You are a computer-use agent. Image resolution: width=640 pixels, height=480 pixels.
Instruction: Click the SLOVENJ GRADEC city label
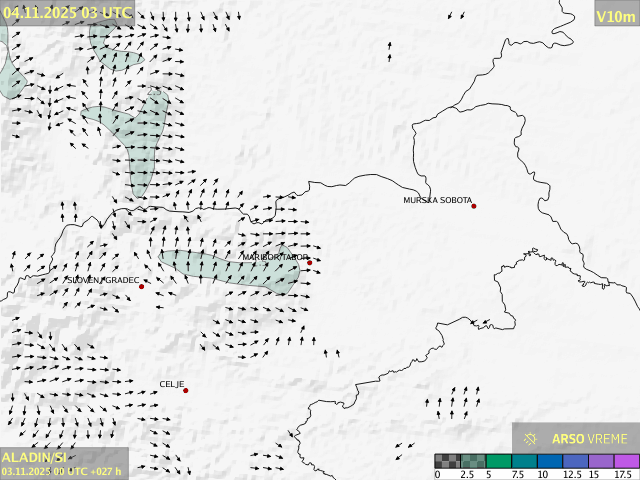coord(102,281)
